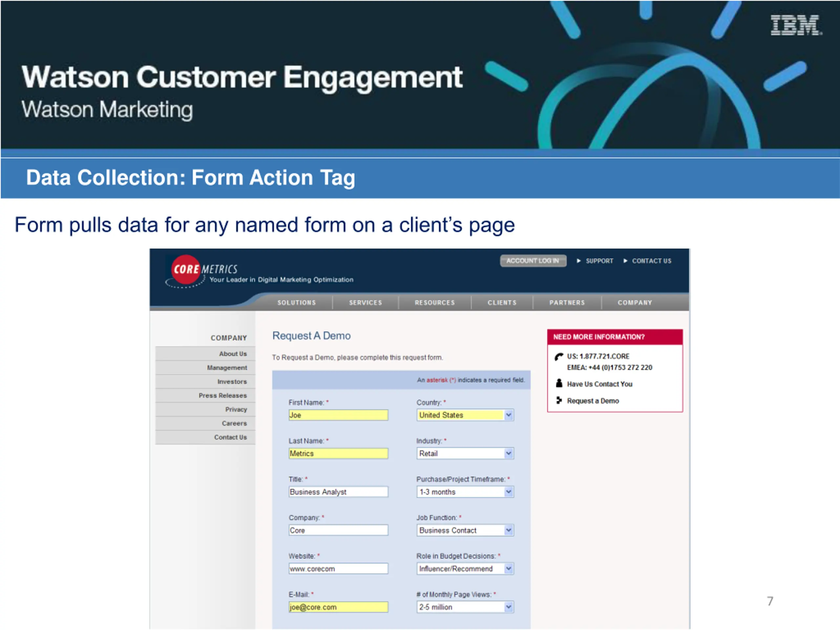Click Request a Demo link in info box
This screenshot has height=630, width=840.
[593, 401]
